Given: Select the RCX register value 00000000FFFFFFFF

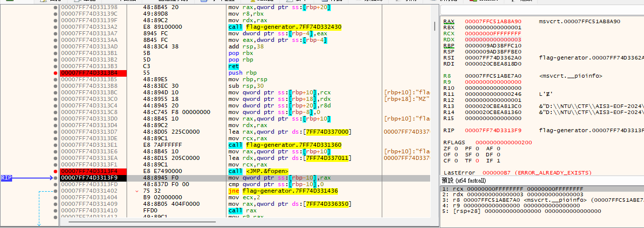Looking at the screenshot, I should [493, 33].
